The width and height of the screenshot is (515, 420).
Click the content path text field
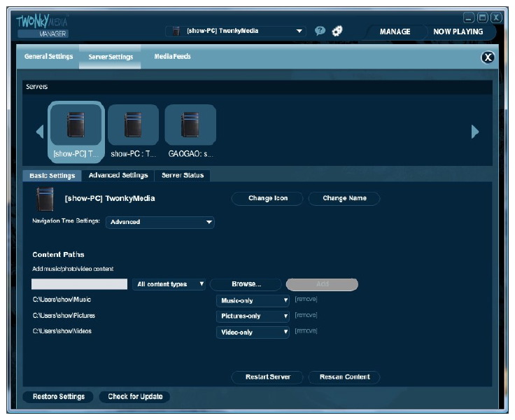click(79, 284)
